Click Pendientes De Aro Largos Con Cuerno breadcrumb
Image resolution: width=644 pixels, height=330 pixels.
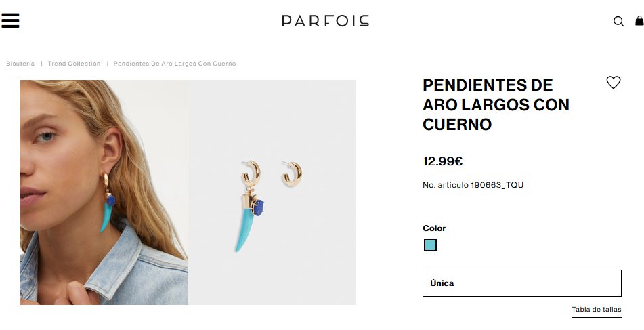175,64
